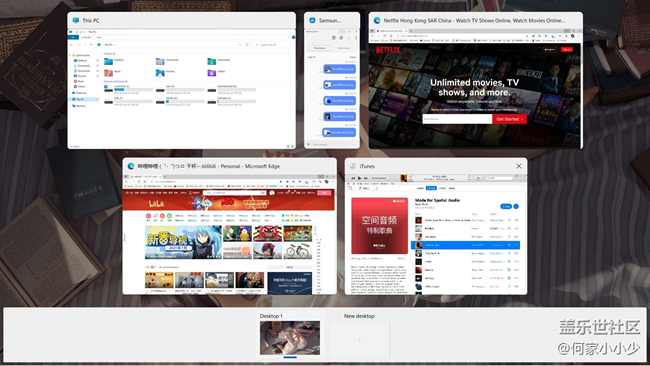This screenshot has width=650, height=366.
Task: Click the iTunes volume slider
Action: coord(379,178)
